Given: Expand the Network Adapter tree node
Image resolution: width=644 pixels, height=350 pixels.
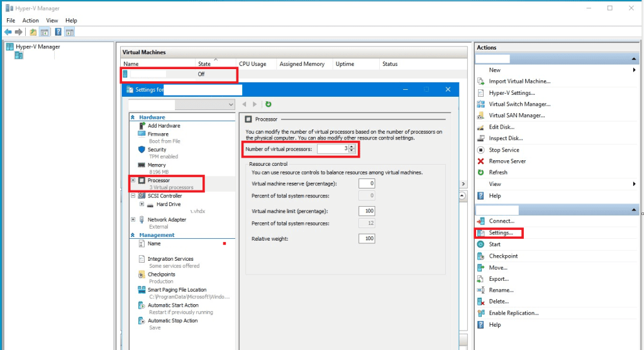Looking at the screenshot, I should [x=133, y=219].
